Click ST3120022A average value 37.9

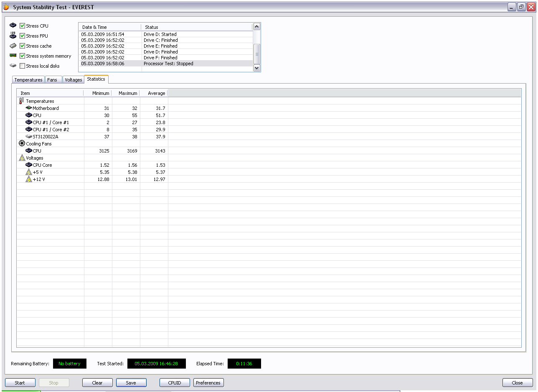160,137
